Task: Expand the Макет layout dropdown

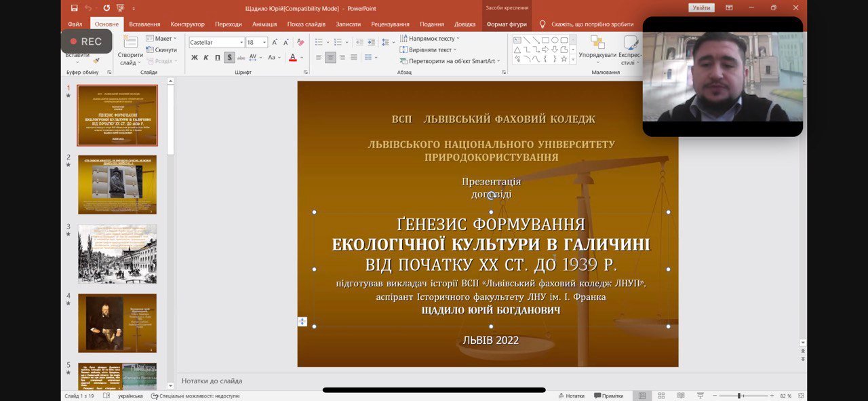Action: [163, 39]
